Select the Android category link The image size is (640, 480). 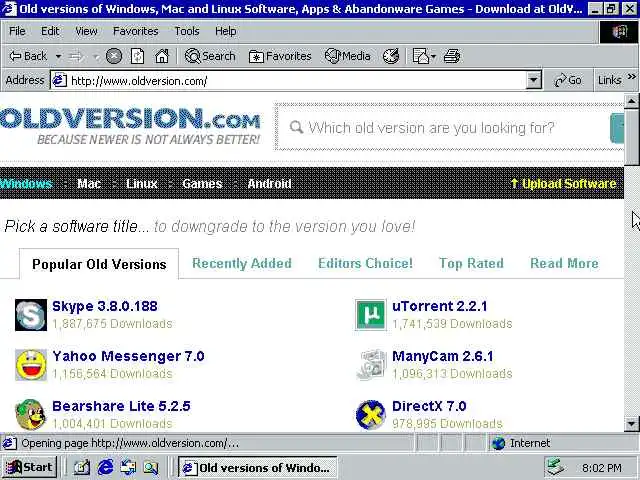coord(269,184)
